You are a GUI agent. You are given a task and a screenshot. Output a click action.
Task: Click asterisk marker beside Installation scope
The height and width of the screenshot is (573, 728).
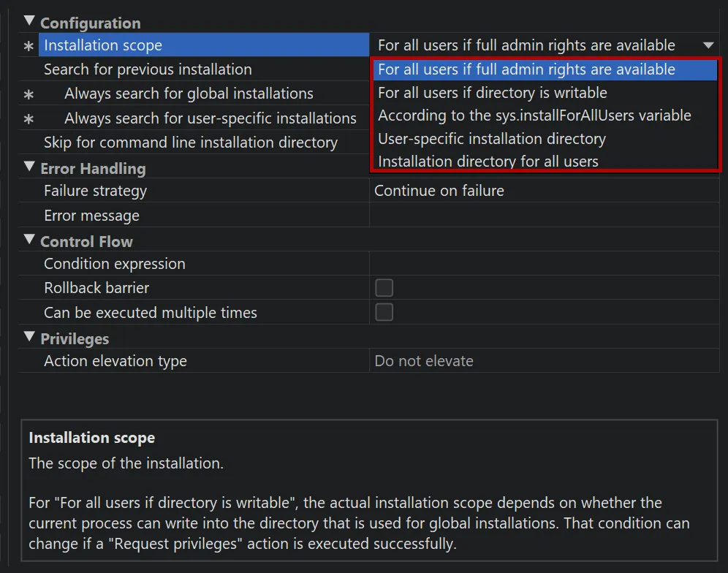point(29,46)
